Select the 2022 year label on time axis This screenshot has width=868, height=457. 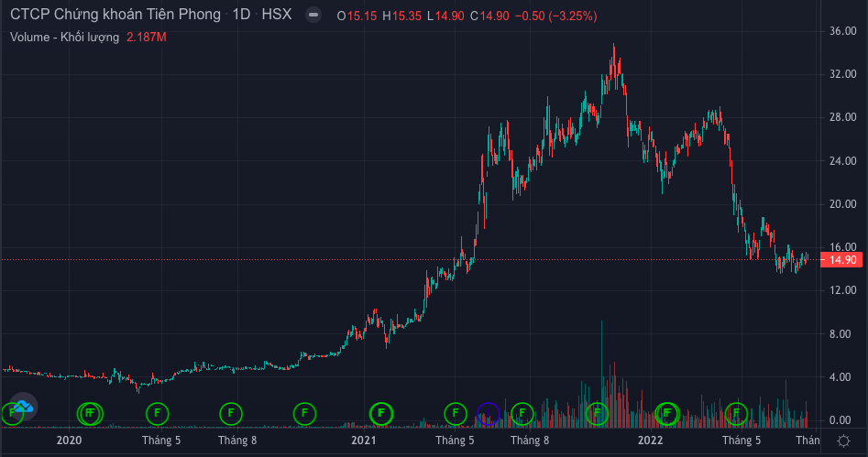(651, 441)
